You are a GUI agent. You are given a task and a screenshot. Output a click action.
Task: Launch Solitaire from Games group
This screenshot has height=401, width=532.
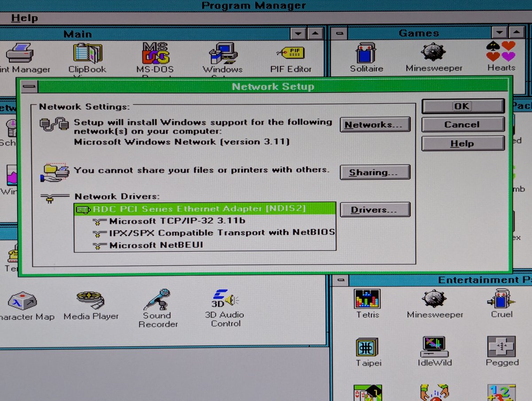(366, 53)
